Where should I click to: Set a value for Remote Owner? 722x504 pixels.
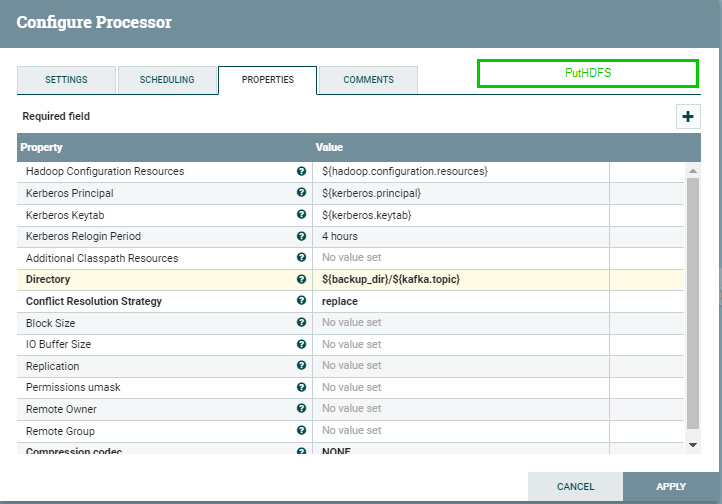(460, 409)
